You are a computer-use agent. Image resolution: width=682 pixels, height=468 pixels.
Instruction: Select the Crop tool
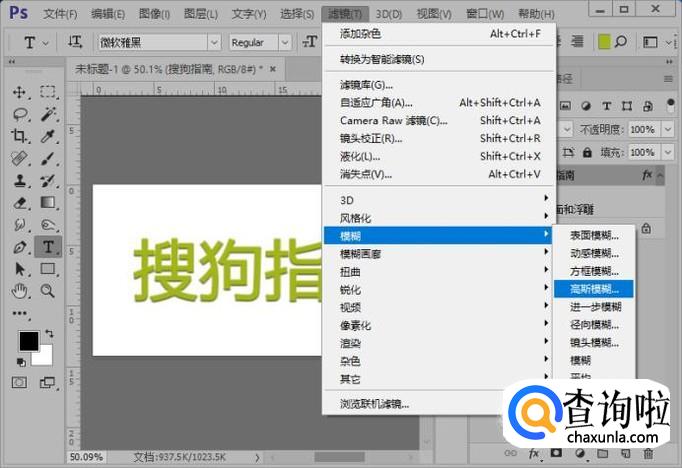pyautogui.click(x=20, y=137)
